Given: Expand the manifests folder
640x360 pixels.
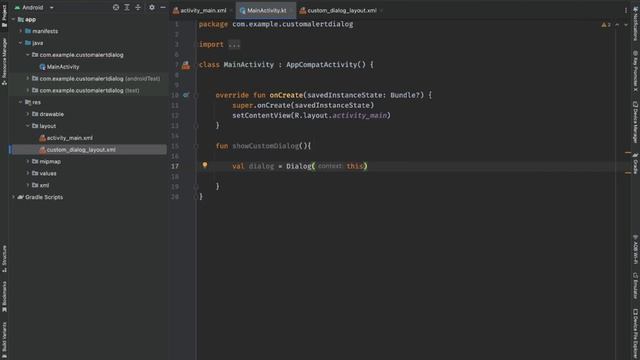Looking at the screenshot, I should coord(20,31).
